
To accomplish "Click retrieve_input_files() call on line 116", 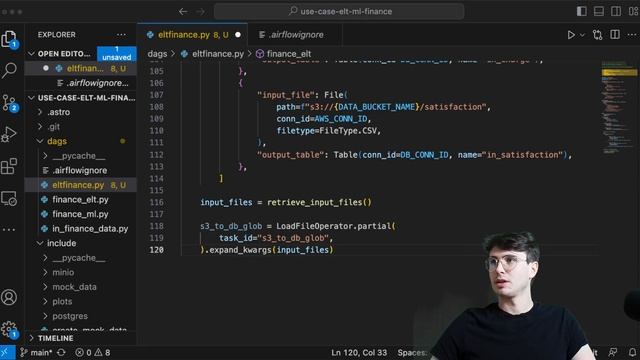I will point(319,202).
